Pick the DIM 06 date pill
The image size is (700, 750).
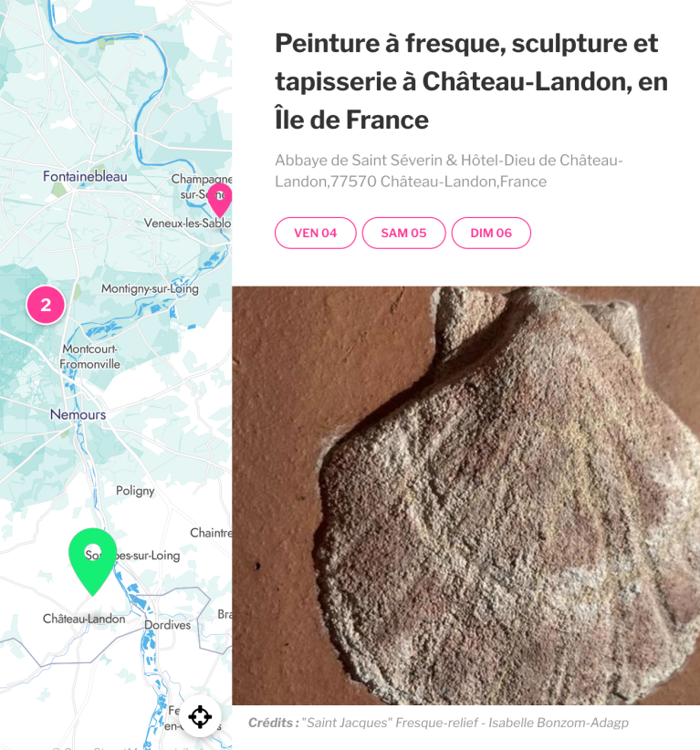tap(491, 233)
